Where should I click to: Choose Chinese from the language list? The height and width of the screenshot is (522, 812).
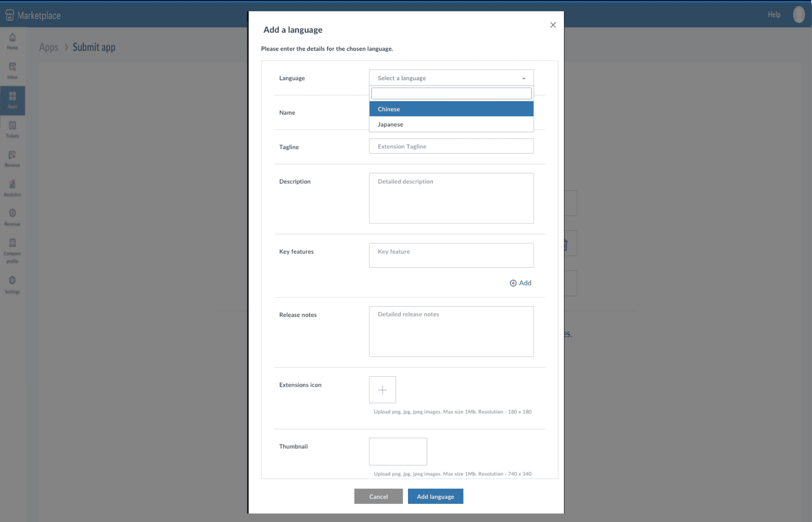[451, 109]
